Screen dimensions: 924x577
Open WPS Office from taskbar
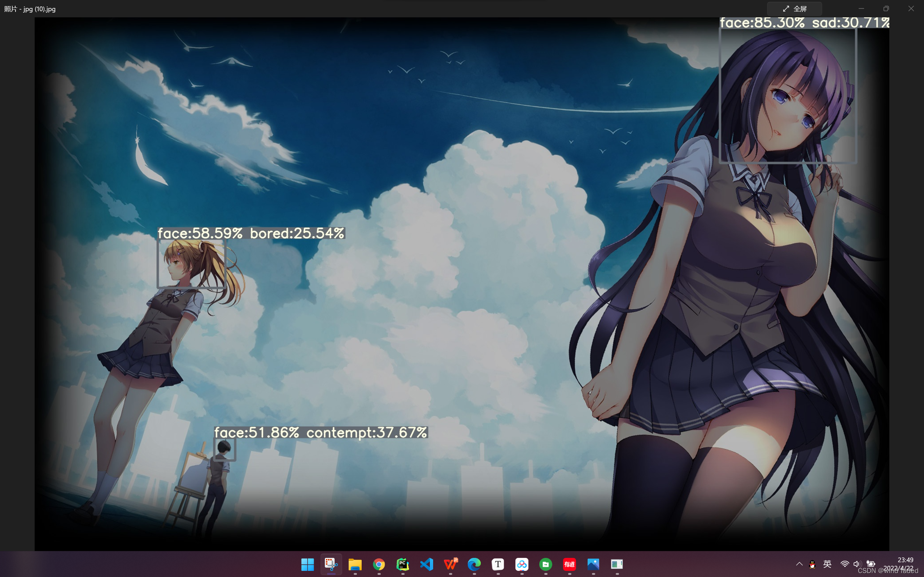point(450,564)
